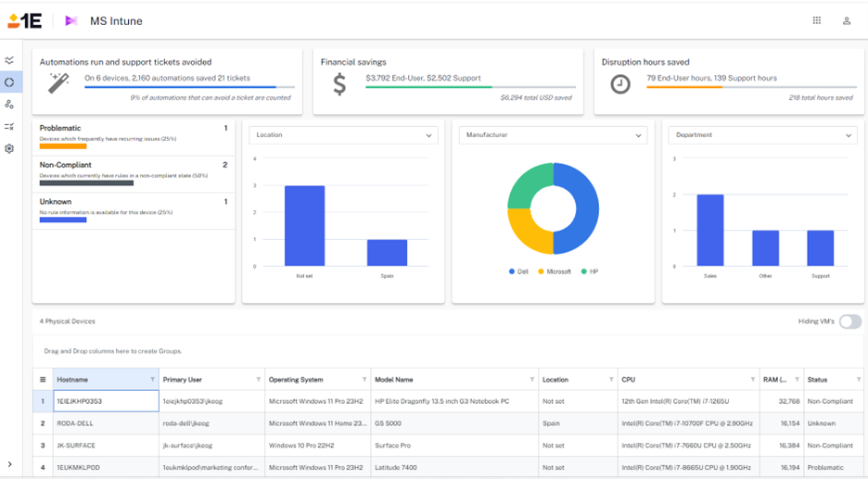This screenshot has height=479, width=868.
Task: Open the Manufacturer dropdown
Action: click(553, 135)
